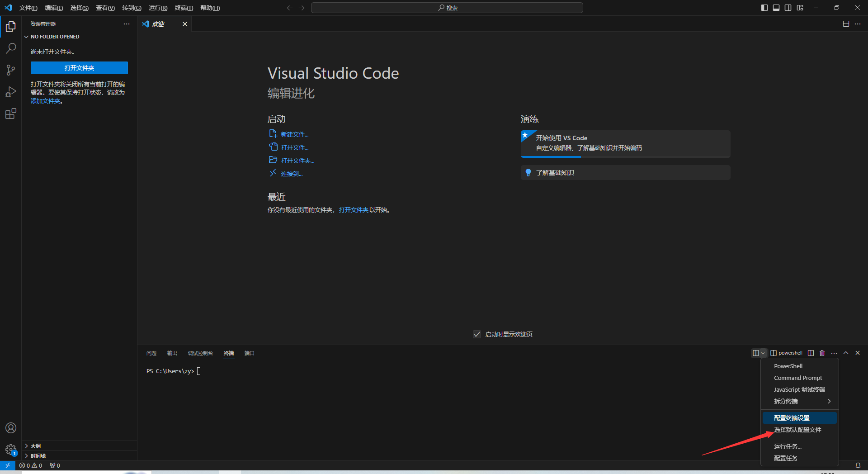
Task: Open the Extensions view
Action: [x=11, y=114]
